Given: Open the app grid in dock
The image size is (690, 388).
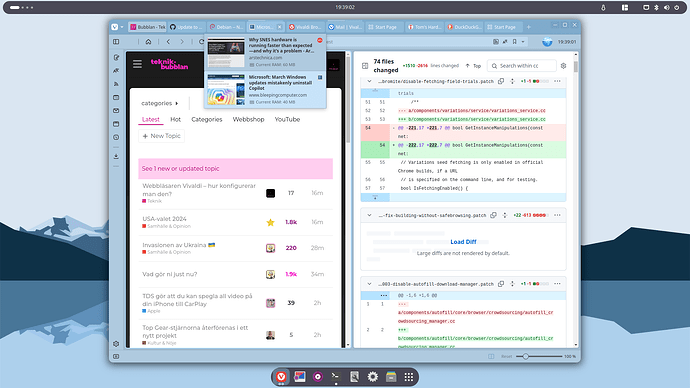Looking at the screenshot, I should click(409, 377).
